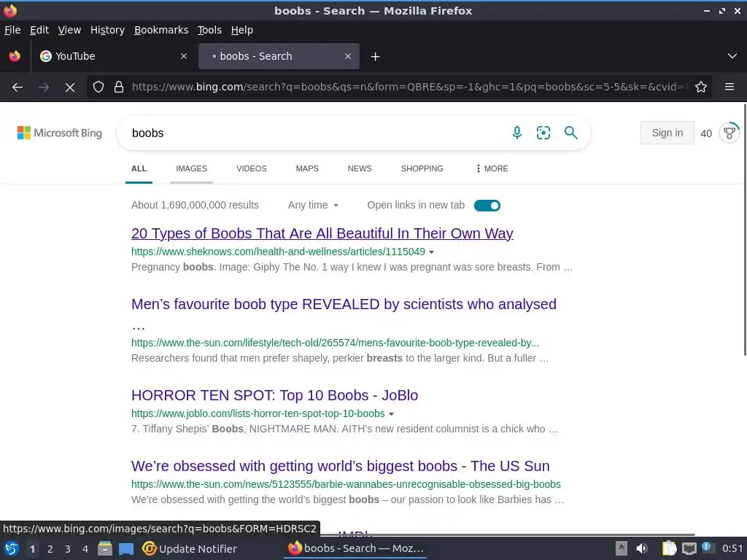Open the File menu
The width and height of the screenshot is (747, 560).
[12, 30]
